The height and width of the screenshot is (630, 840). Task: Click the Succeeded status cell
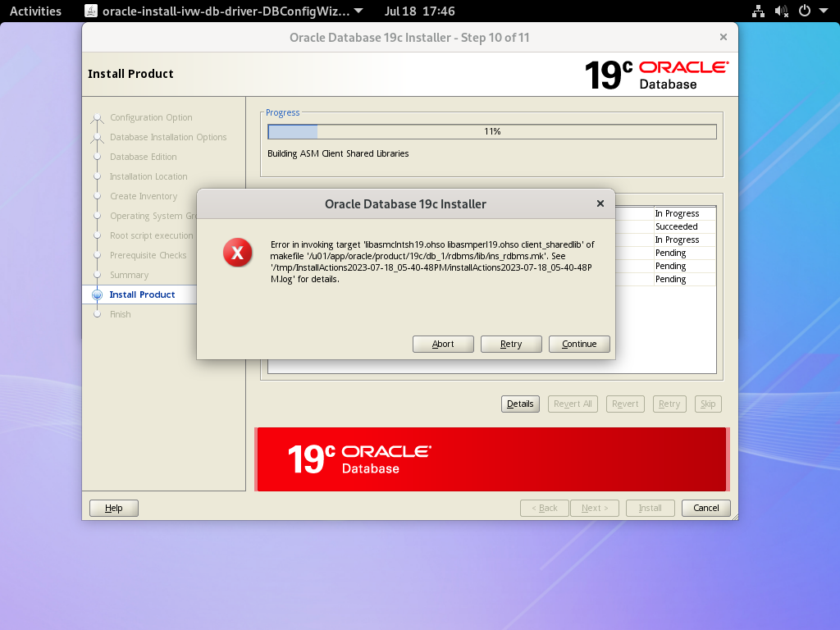click(685, 226)
